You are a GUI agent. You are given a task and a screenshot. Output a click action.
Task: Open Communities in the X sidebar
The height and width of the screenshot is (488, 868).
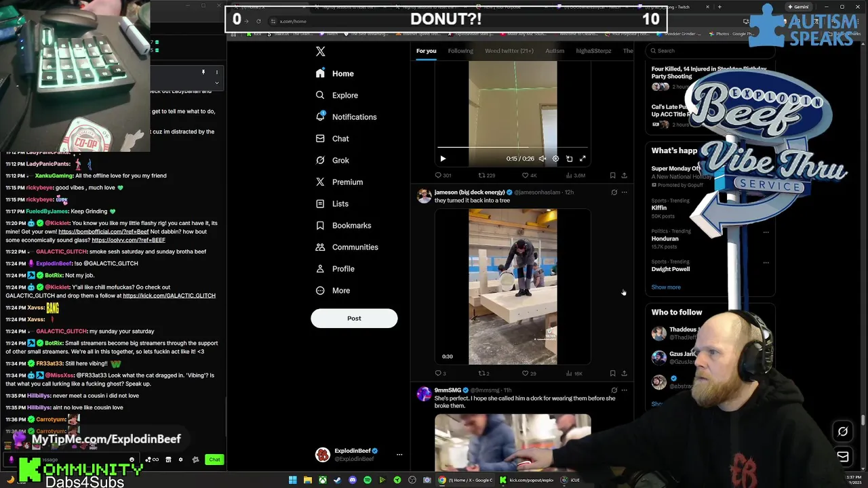click(x=347, y=247)
